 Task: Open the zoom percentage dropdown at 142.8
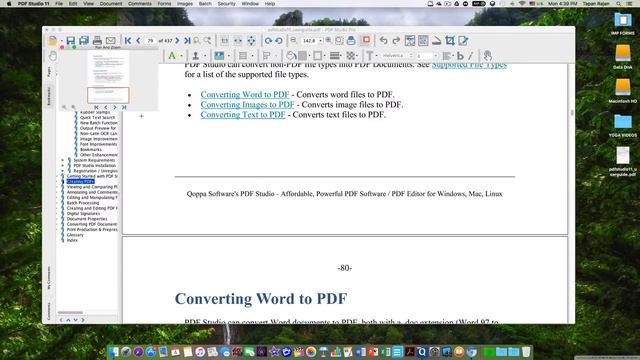[x=320, y=41]
